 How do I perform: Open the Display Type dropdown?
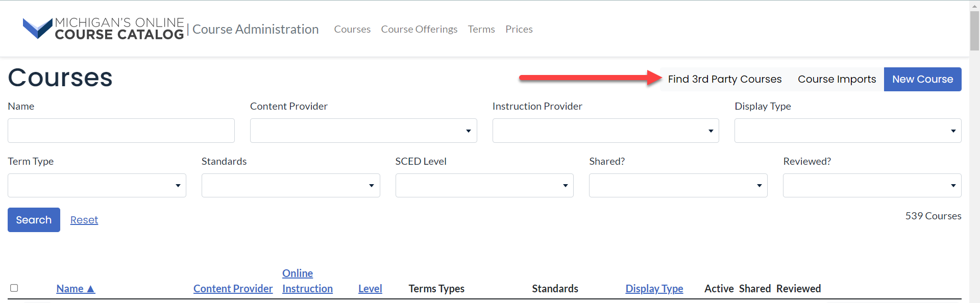pos(848,131)
